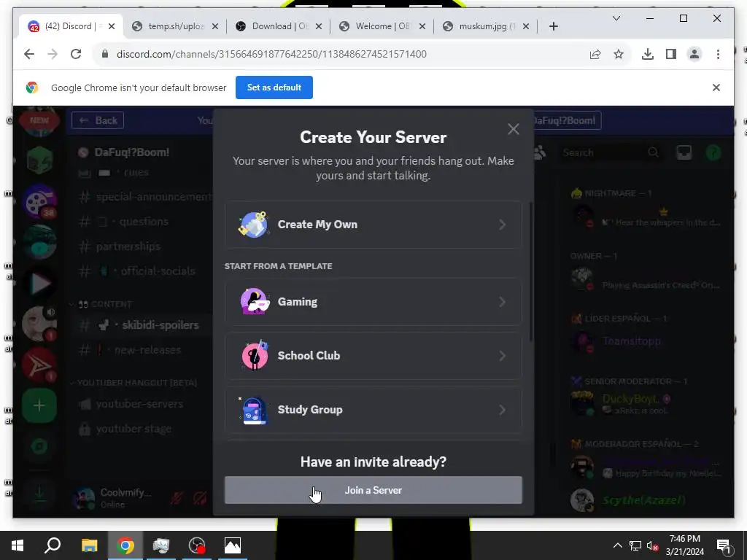The height and width of the screenshot is (560, 747).
Task: Click the School Club pink icon
Action: tap(255, 355)
